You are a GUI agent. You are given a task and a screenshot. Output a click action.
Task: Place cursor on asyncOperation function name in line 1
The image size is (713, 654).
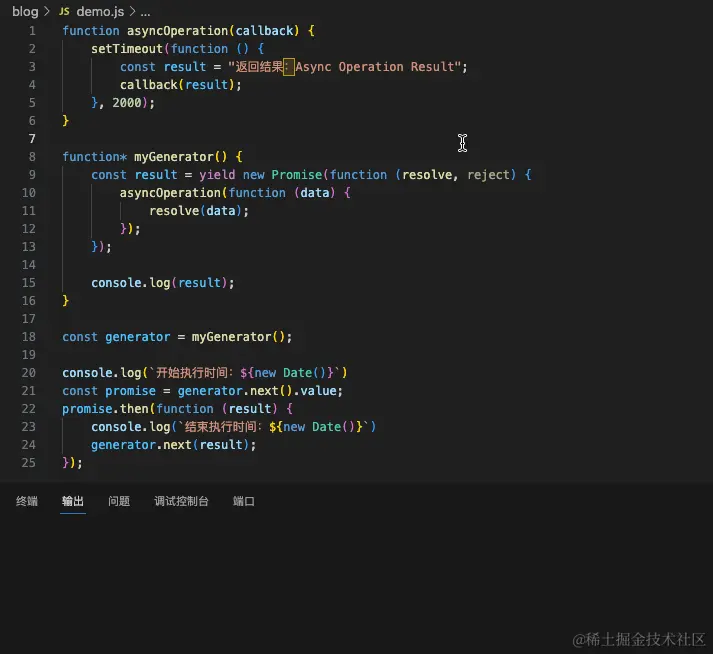[177, 31]
